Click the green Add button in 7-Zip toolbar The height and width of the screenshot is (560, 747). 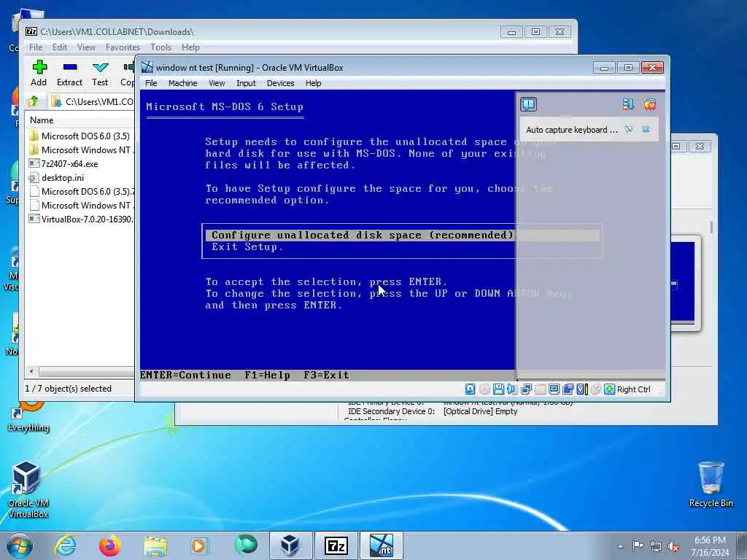[x=39, y=74]
